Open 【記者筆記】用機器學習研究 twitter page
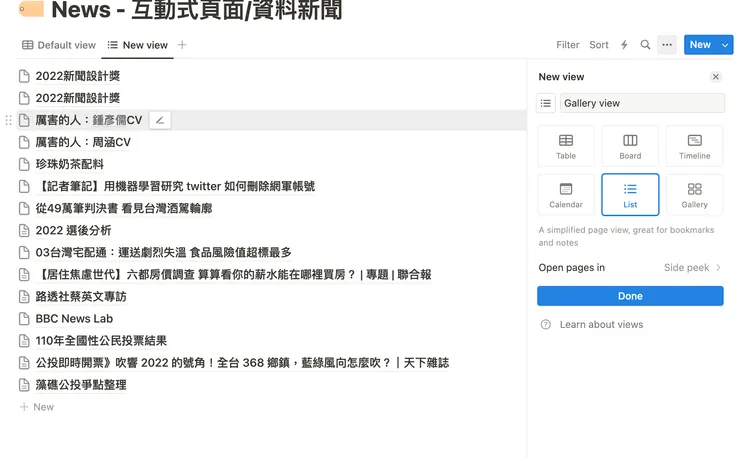Image resolution: width=740 pixels, height=458 pixels. coord(175,186)
